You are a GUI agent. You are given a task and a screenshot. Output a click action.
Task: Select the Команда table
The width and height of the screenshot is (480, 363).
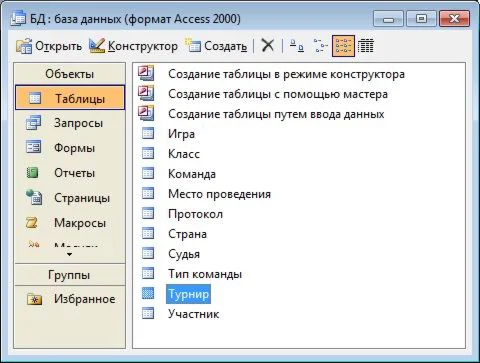[x=192, y=174]
